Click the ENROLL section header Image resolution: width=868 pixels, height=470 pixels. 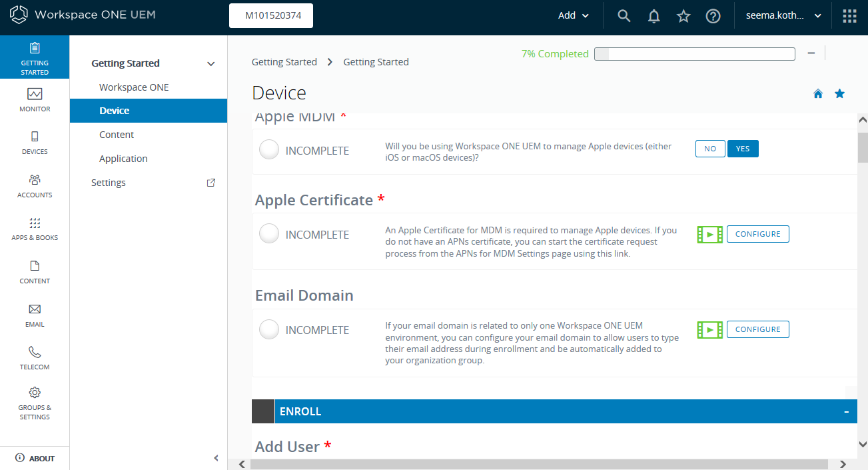(x=554, y=411)
